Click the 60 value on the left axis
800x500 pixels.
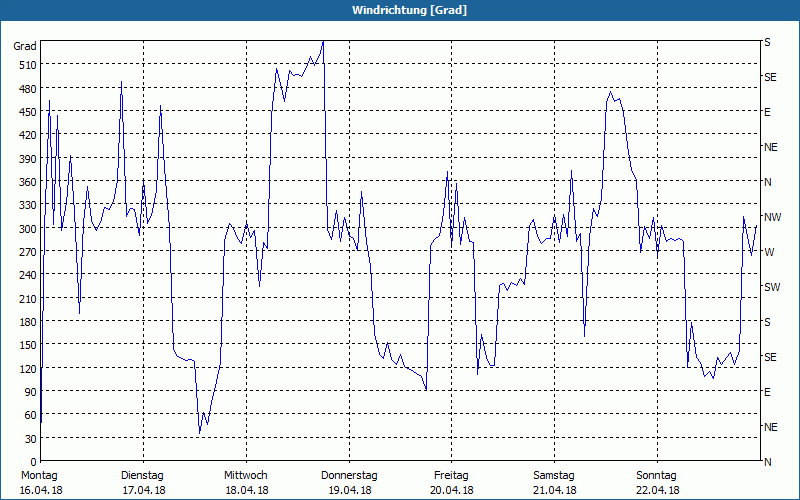(31, 415)
